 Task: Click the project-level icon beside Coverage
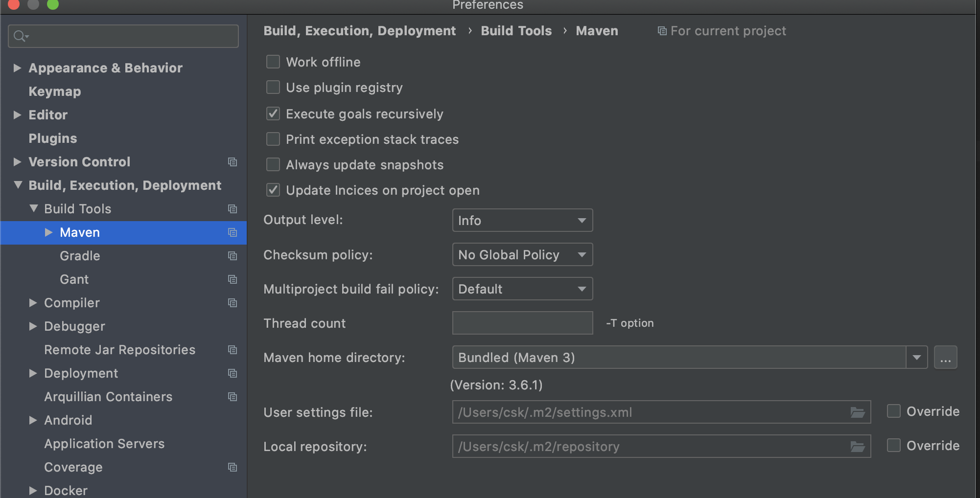(x=233, y=467)
